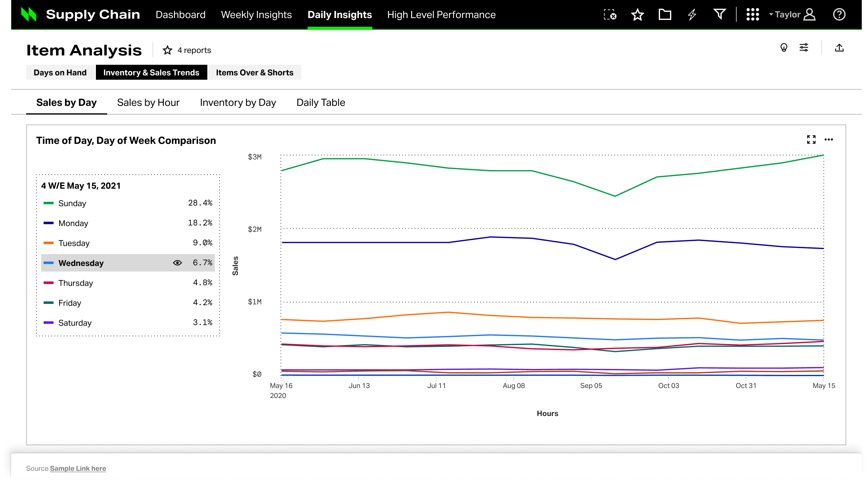Open Weekly Insights in navigation
The width and height of the screenshot is (868, 482).
(x=256, y=15)
